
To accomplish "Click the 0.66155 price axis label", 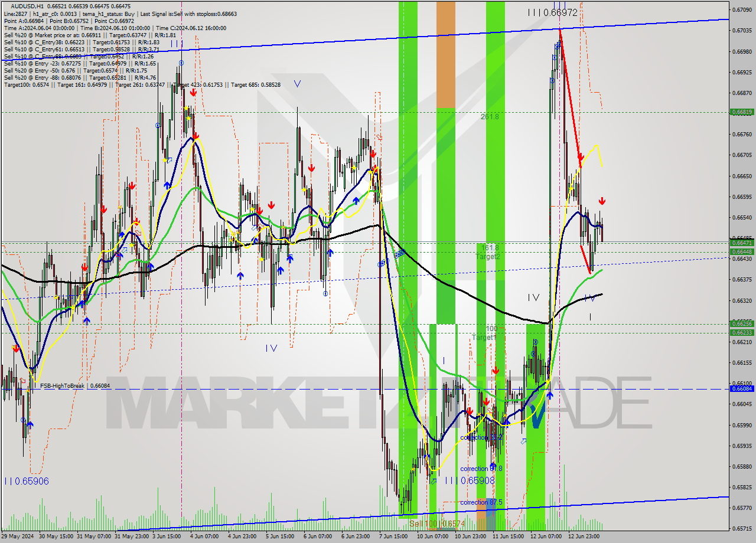I will [x=742, y=362].
